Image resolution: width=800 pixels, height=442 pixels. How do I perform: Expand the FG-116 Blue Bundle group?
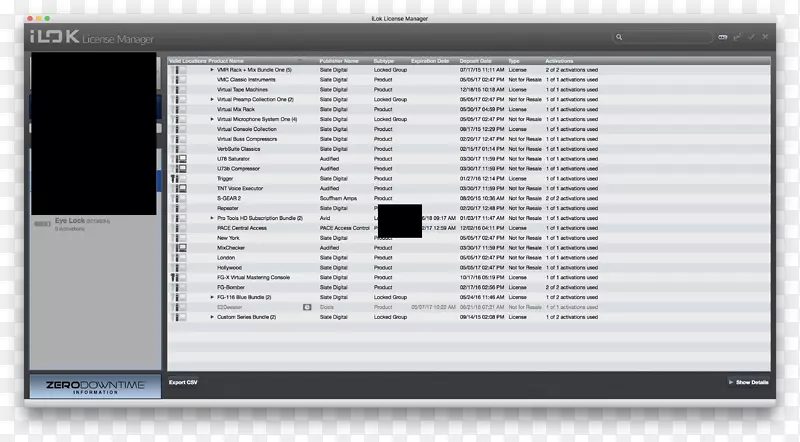(x=212, y=297)
